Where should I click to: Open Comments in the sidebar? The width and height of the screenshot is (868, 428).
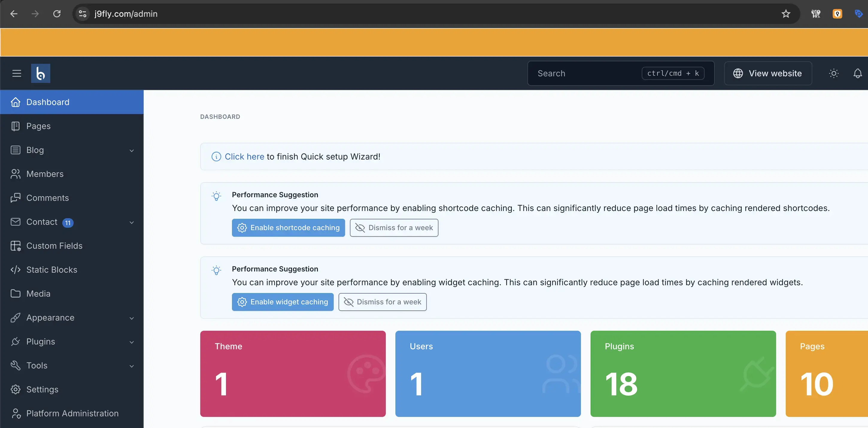coord(72,198)
